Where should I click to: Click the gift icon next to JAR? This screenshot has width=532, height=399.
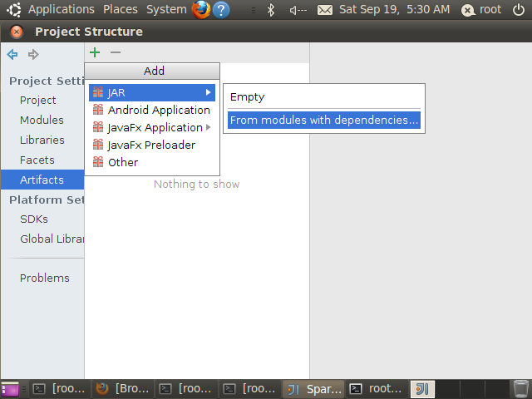98,92
